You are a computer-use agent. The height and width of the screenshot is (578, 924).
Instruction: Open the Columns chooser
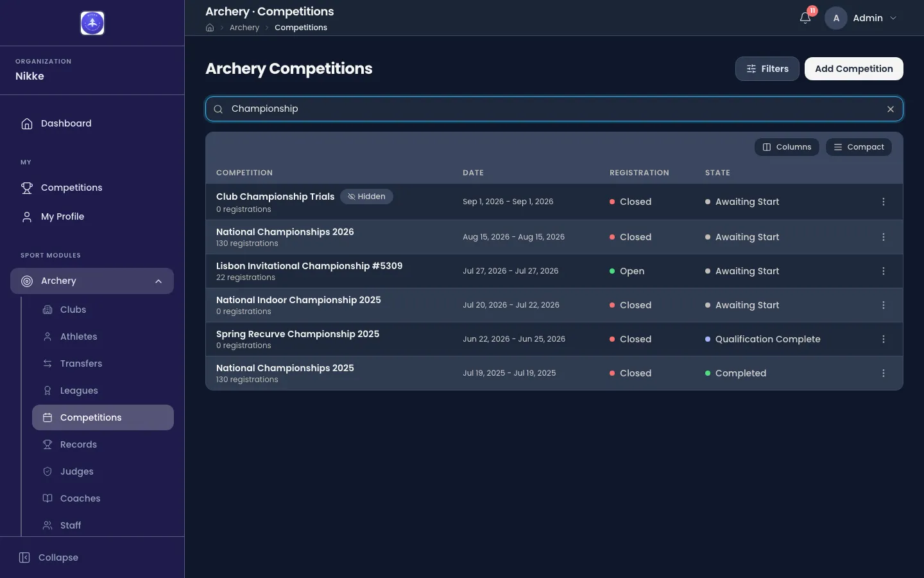pos(787,147)
